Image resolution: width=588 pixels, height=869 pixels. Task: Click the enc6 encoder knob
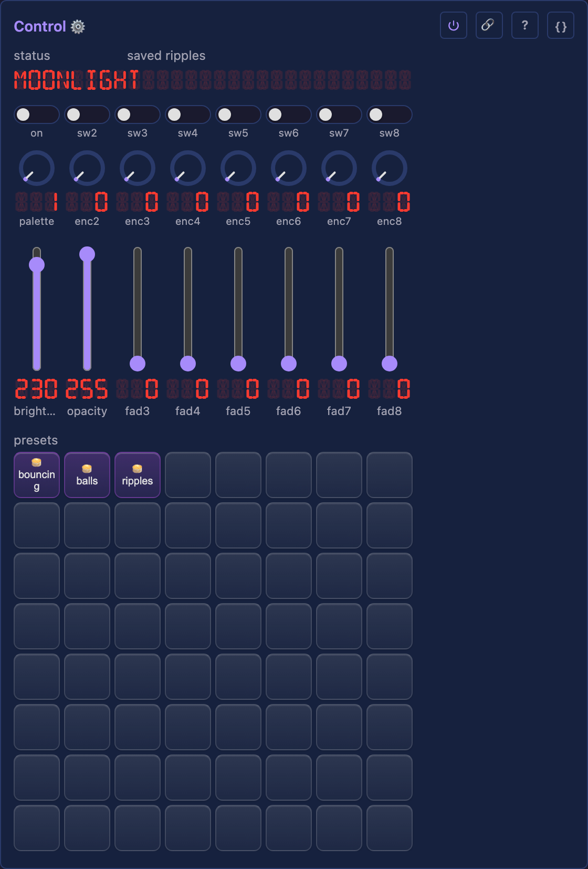click(289, 168)
